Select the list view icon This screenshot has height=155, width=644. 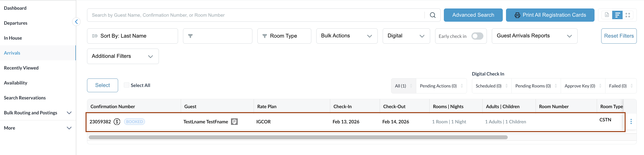[x=617, y=15]
